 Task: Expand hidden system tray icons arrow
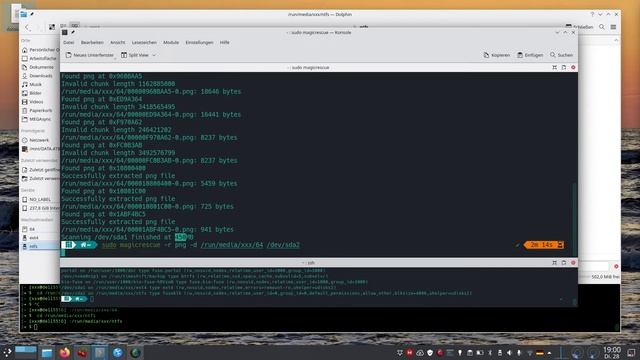click(549, 353)
